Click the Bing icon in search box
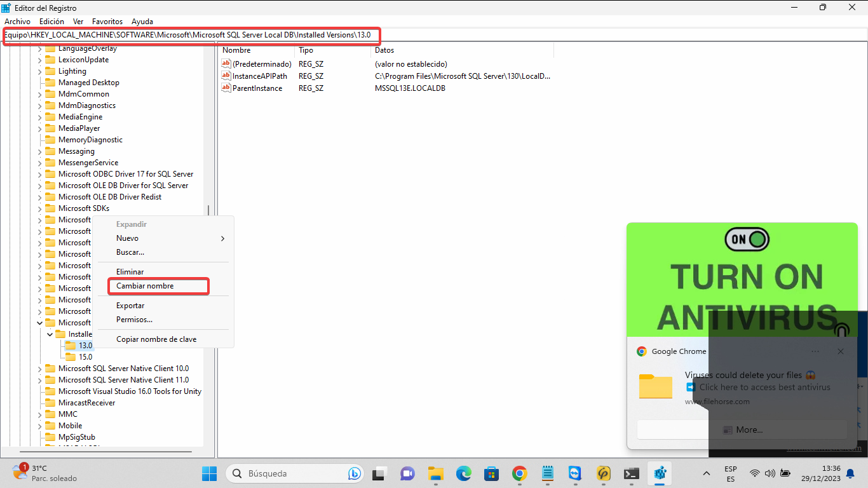 pyautogui.click(x=354, y=473)
